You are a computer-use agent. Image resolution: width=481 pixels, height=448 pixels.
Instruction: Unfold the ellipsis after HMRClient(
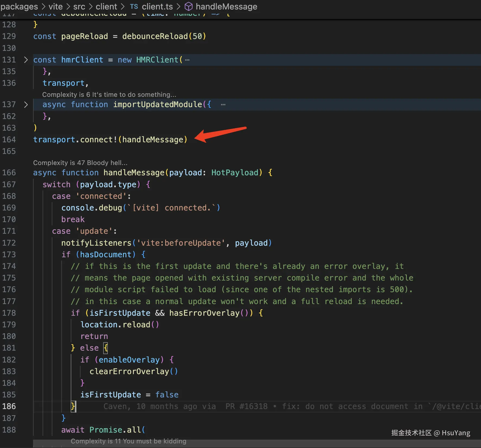(187, 60)
